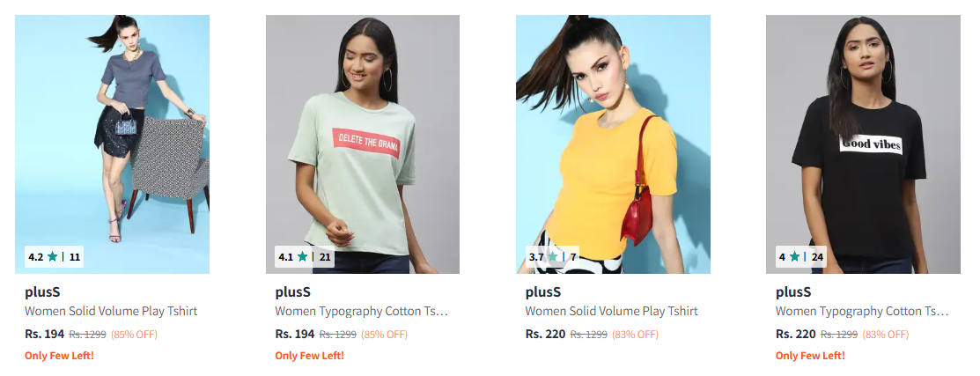Viewport: 980px width, 376px height.
Task: Open the Delete The Drama tshirt image
Action: click(363, 144)
